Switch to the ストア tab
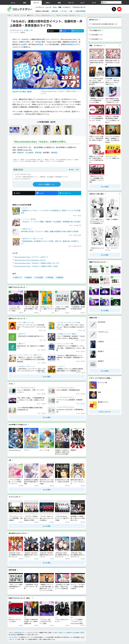129x644 pixels. [82, 2]
